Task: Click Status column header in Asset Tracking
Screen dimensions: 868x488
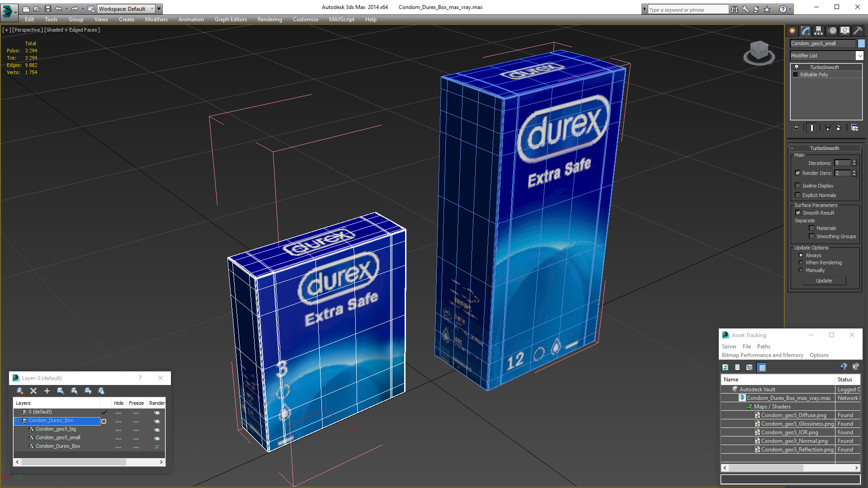Action: coord(848,380)
